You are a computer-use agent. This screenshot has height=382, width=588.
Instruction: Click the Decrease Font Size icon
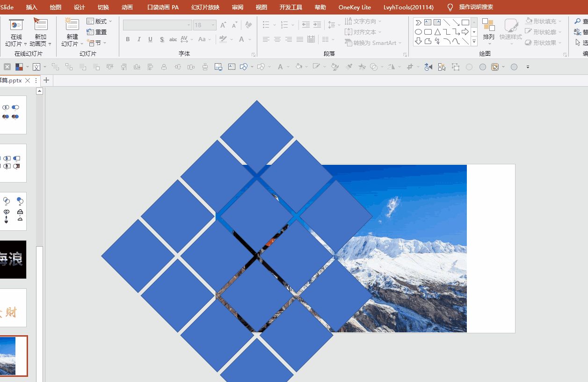click(x=234, y=25)
